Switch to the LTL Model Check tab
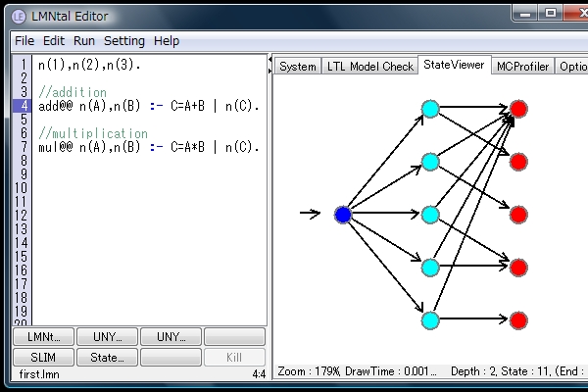 point(369,66)
